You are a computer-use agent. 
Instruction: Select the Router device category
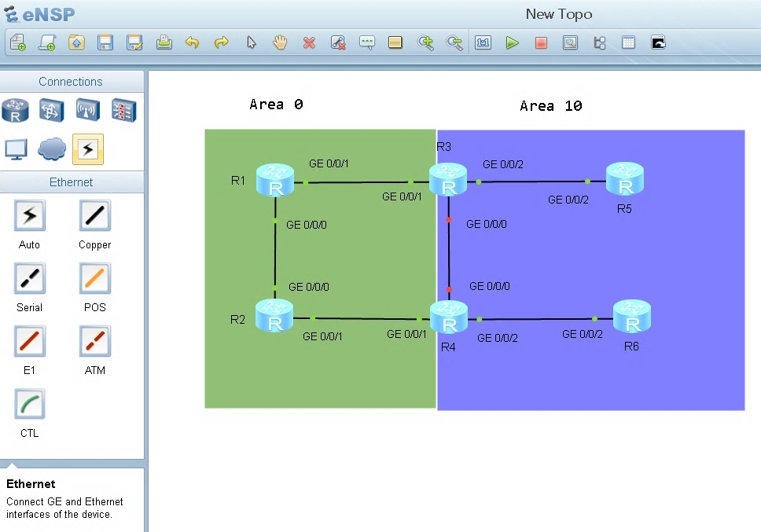16,110
